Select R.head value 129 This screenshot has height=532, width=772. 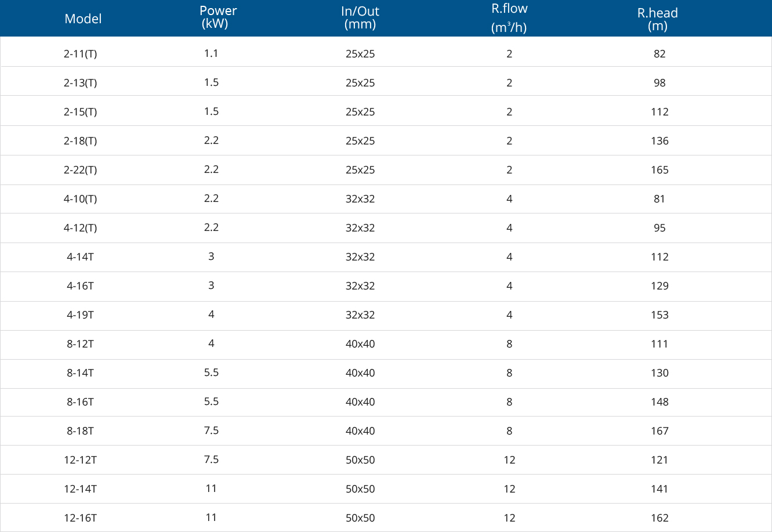pyautogui.click(x=659, y=286)
